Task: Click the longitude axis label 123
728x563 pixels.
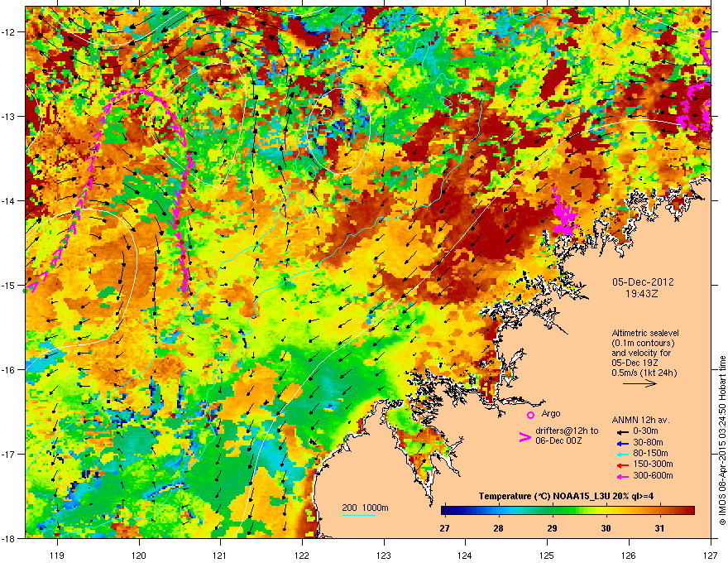Action: point(384,555)
